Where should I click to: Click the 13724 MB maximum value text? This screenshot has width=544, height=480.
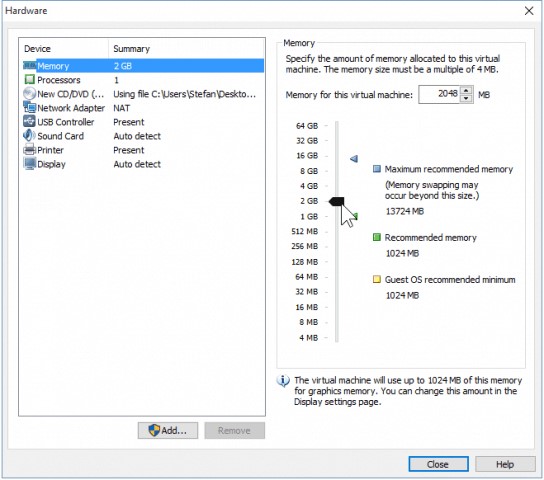click(405, 211)
